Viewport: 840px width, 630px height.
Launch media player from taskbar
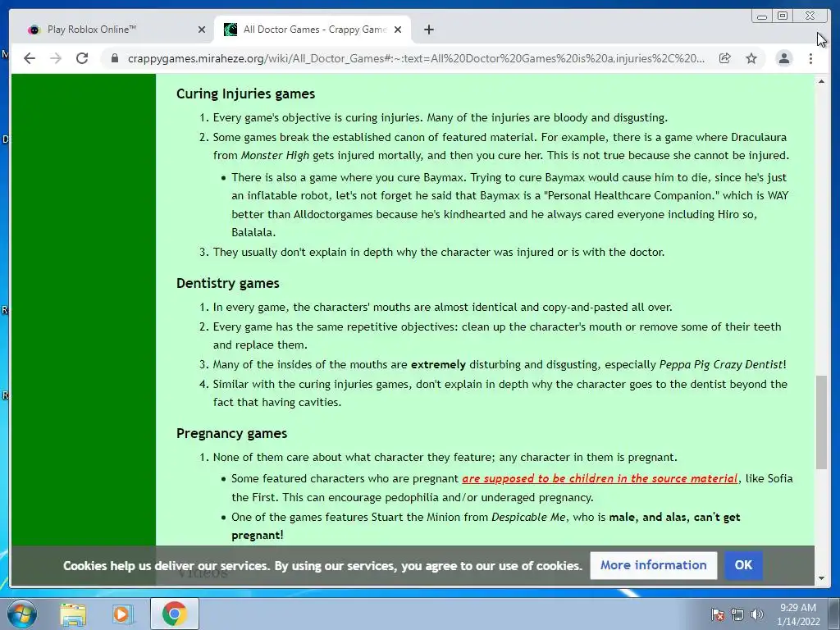121,614
